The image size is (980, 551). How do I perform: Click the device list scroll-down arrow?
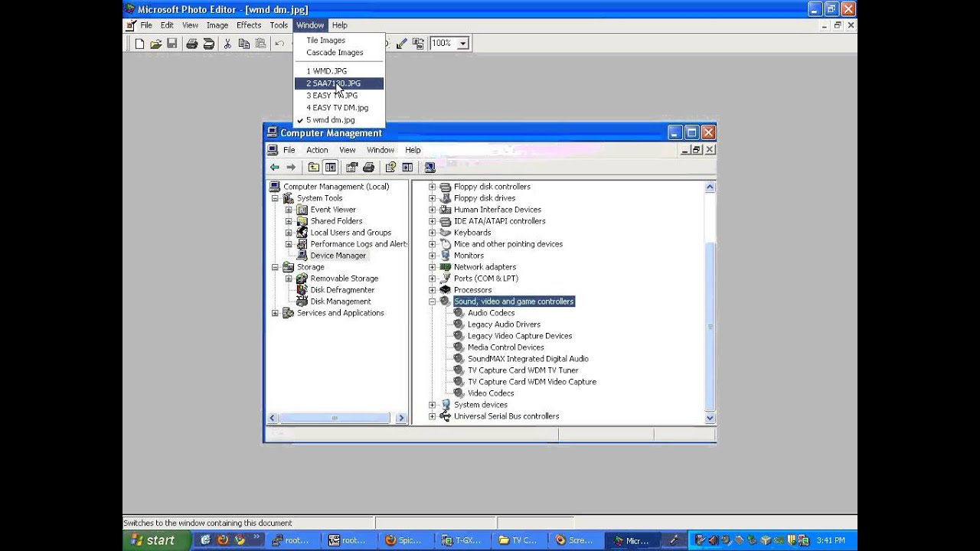(x=710, y=418)
